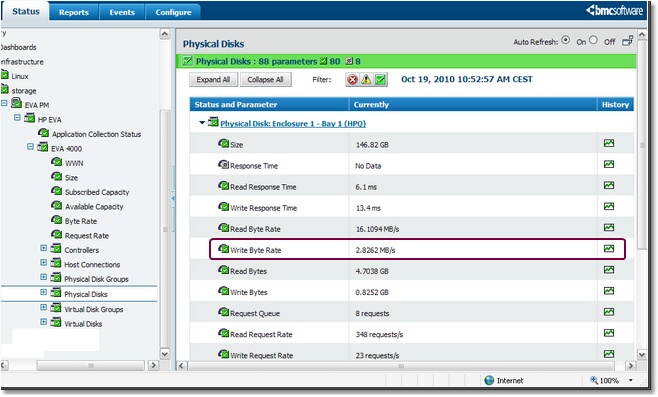
Task: Click the no-data status icon beside Response Time
Action: click(x=223, y=165)
